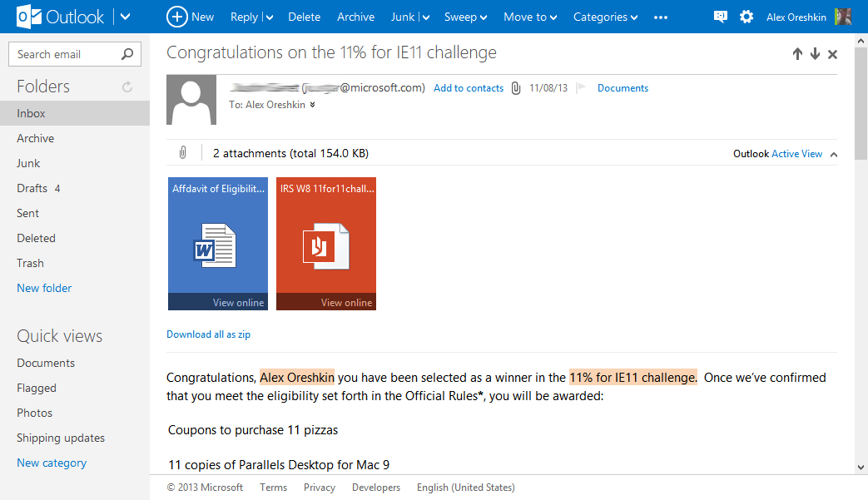The height and width of the screenshot is (500, 868).
Task: Click the highlighted name Alex Oreshkin in body
Action: point(297,378)
